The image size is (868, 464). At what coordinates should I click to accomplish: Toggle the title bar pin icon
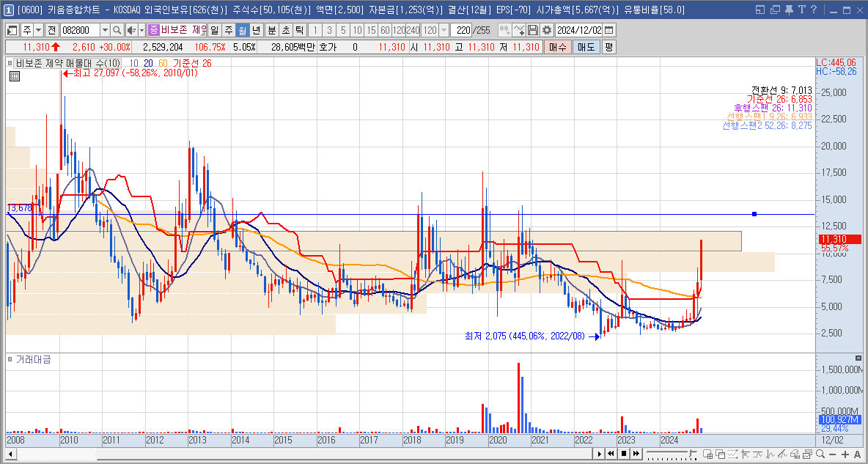coord(788,10)
